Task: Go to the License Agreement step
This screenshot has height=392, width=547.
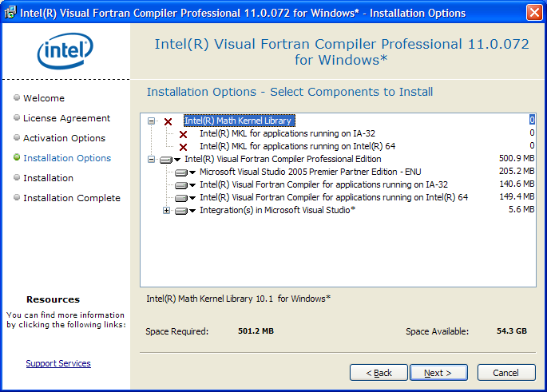Action: (66, 118)
